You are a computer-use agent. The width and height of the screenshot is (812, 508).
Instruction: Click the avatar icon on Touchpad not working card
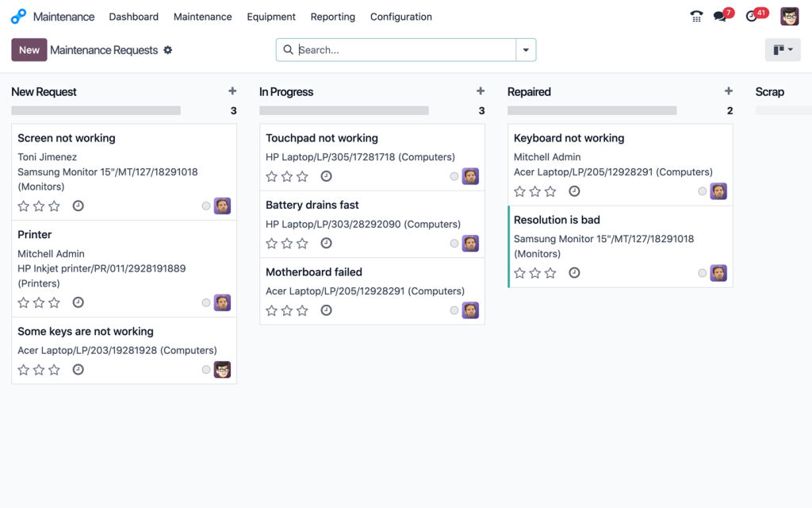[470, 176]
